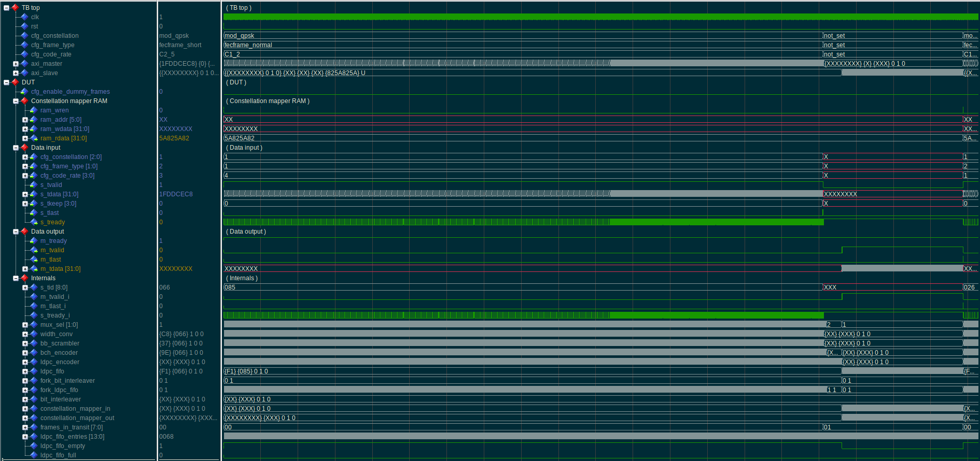Viewport: 980px width, 461px height.
Task: Select the s_tid [8:0] signal name
Action: (54, 287)
